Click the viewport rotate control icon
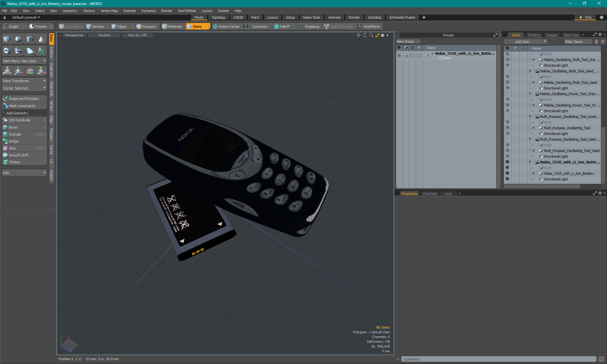The image size is (607, 364). pos(365,35)
